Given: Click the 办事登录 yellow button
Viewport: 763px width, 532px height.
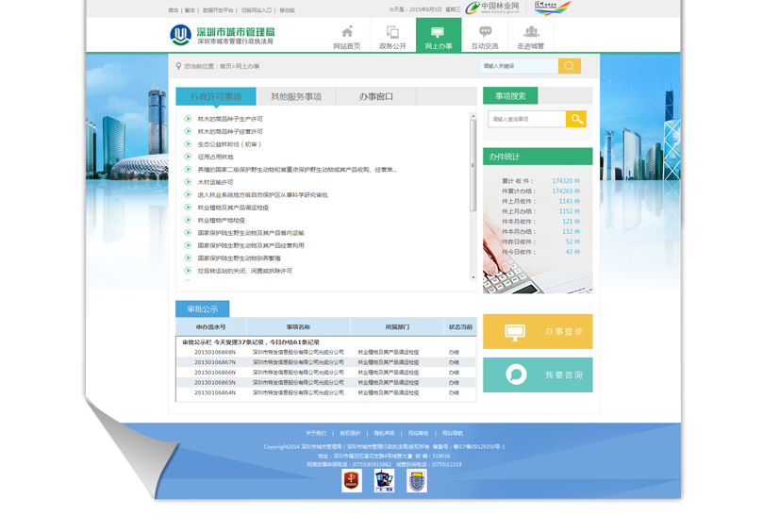Looking at the screenshot, I should 538,332.
